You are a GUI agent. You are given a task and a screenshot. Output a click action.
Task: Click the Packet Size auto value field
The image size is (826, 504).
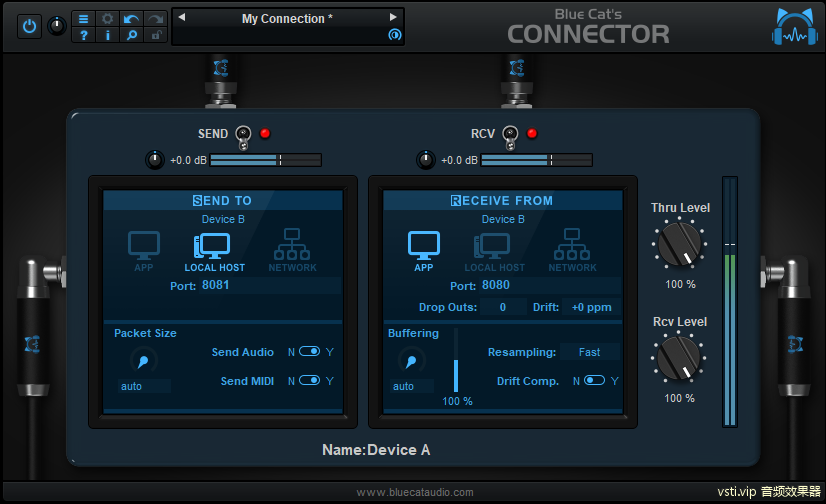coord(144,386)
